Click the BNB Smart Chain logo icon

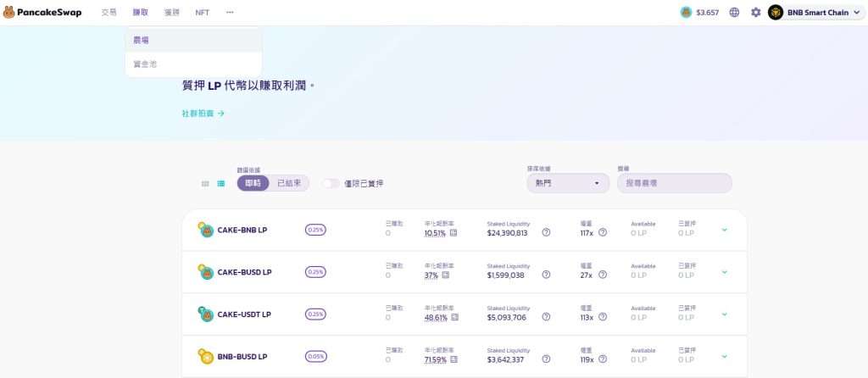click(776, 12)
